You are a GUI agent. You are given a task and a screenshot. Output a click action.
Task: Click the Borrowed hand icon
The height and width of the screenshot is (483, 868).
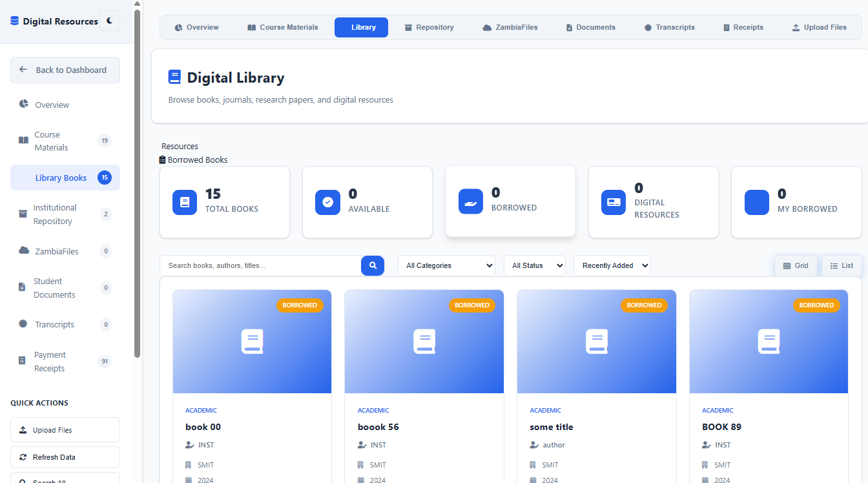point(471,201)
